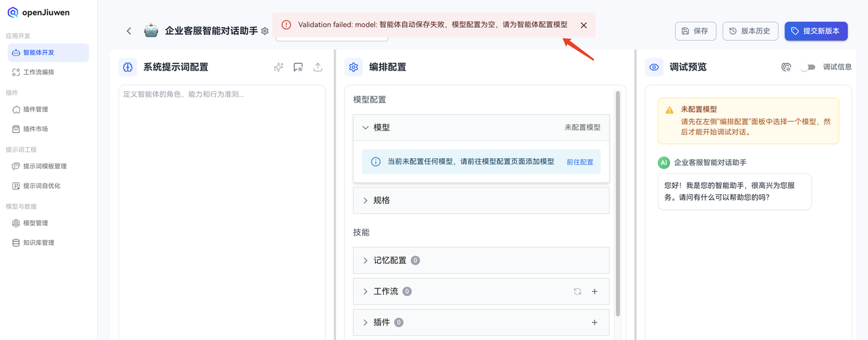This screenshot has width=868, height=340.
Task: Click the brain icon of 系统提示词配置
Action: (x=128, y=67)
